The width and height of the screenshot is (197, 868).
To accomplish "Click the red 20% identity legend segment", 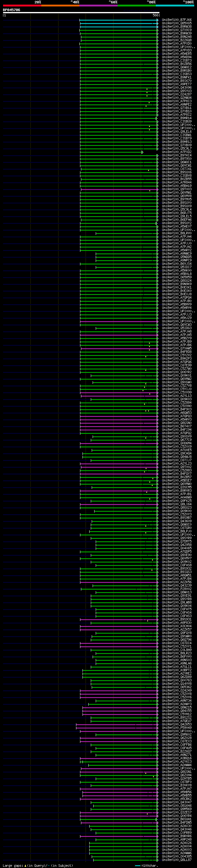I will pos(22,6).
